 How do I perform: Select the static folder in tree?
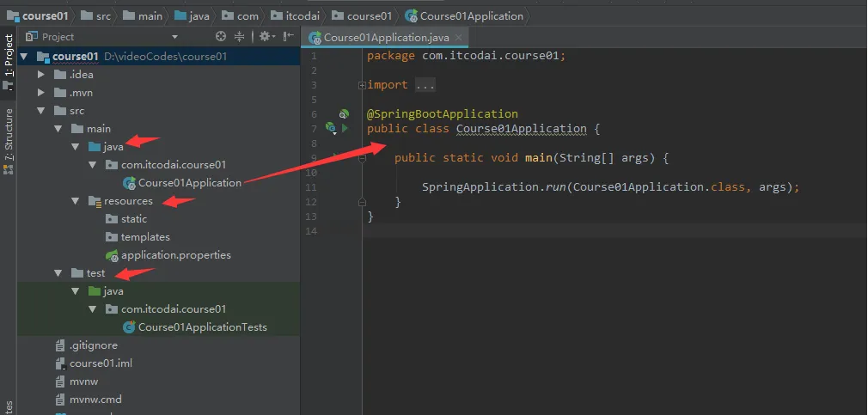point(134,219)
